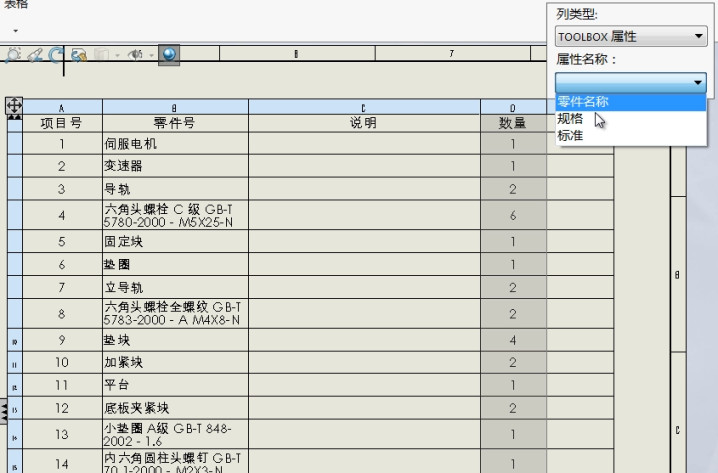Select the 平台 part cell

coord(175,385)
